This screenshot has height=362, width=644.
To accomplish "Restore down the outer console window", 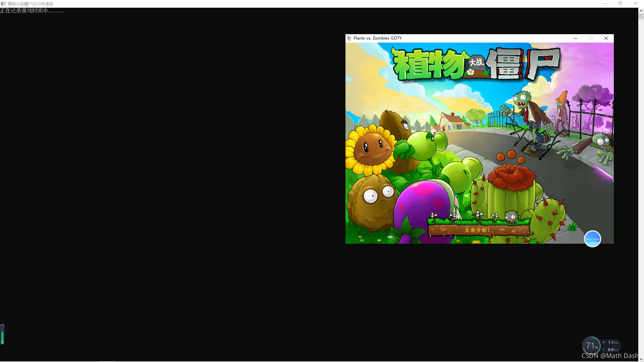I will coord(620,4).
